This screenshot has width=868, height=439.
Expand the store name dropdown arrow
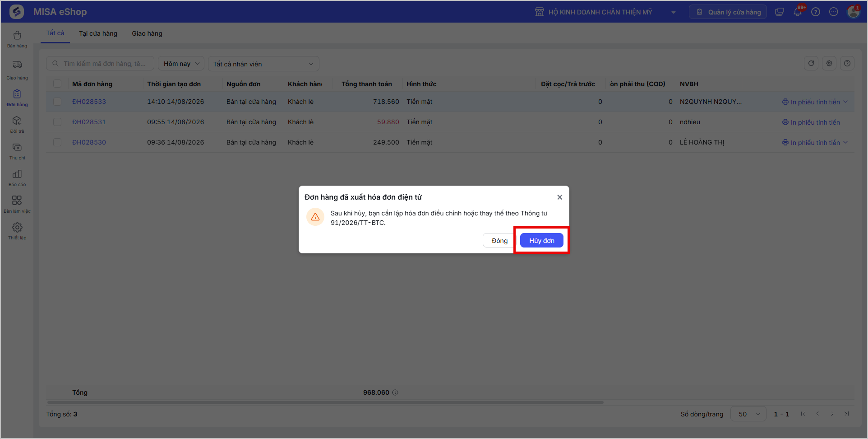(674, 12)
